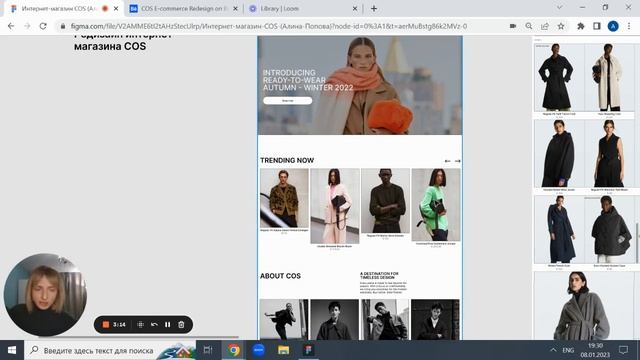The height and width of the screenshot is (360, 640).
Task: Select the black sleeveless coat catalog image
Action: pos(609,153)
